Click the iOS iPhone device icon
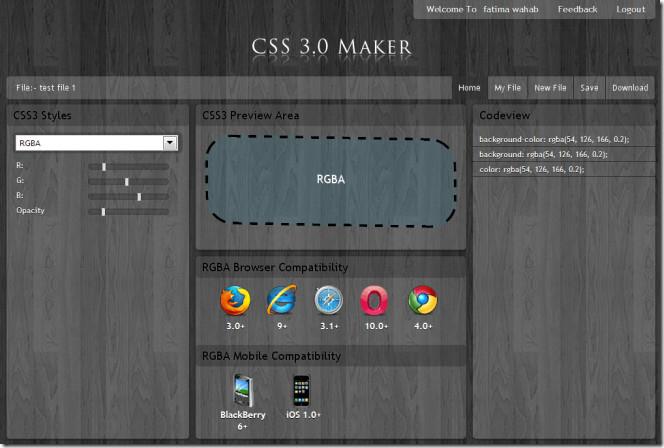 click(299, 389)
